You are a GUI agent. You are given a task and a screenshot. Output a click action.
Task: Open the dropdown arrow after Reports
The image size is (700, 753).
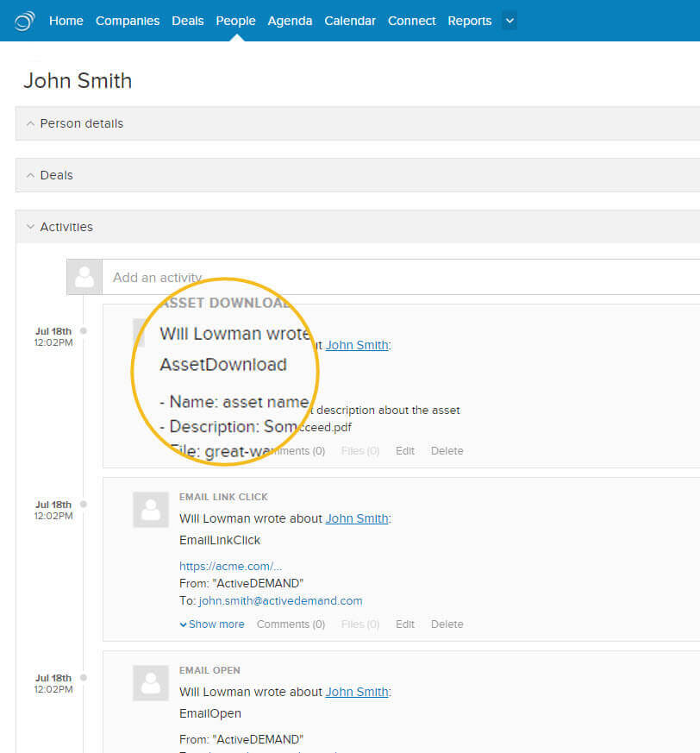click(509, 21)
